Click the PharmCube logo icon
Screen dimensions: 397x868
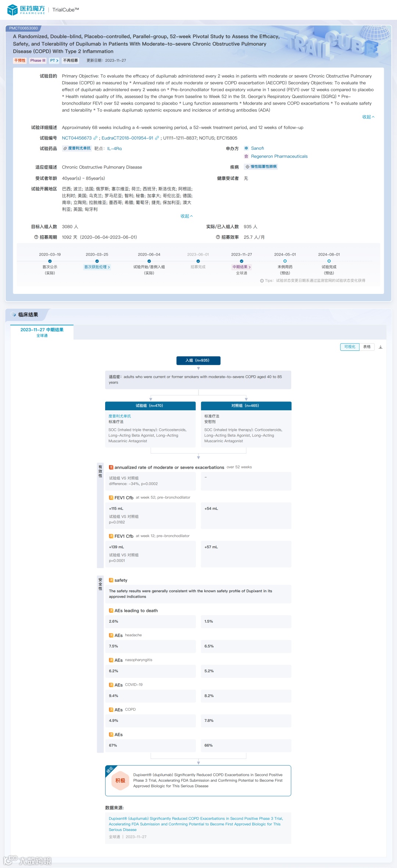(x=12, y=10)
